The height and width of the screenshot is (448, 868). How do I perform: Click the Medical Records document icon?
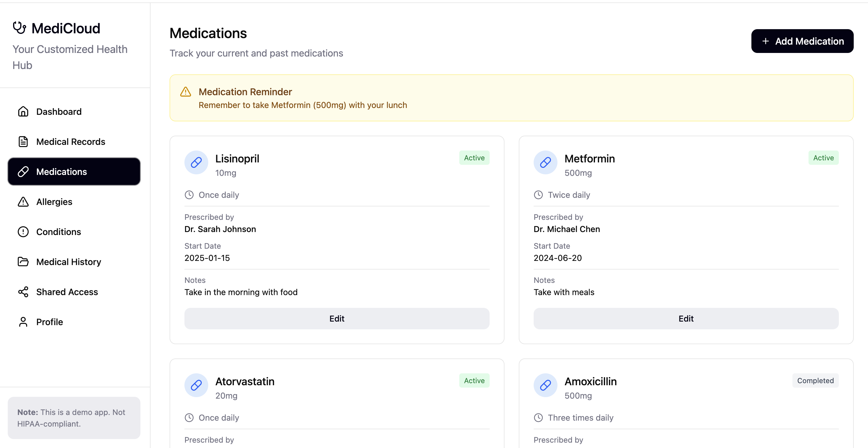(x=23, y=142)
